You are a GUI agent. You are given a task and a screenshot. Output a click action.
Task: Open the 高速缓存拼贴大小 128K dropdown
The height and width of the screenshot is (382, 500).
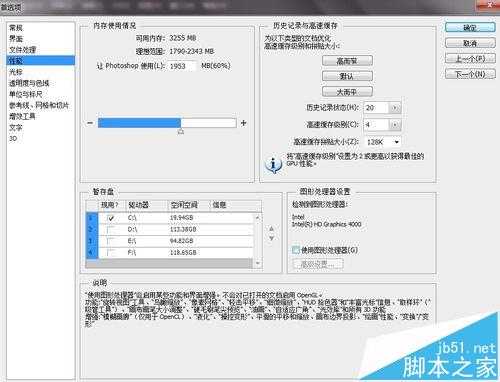click(x=383, y=142)
